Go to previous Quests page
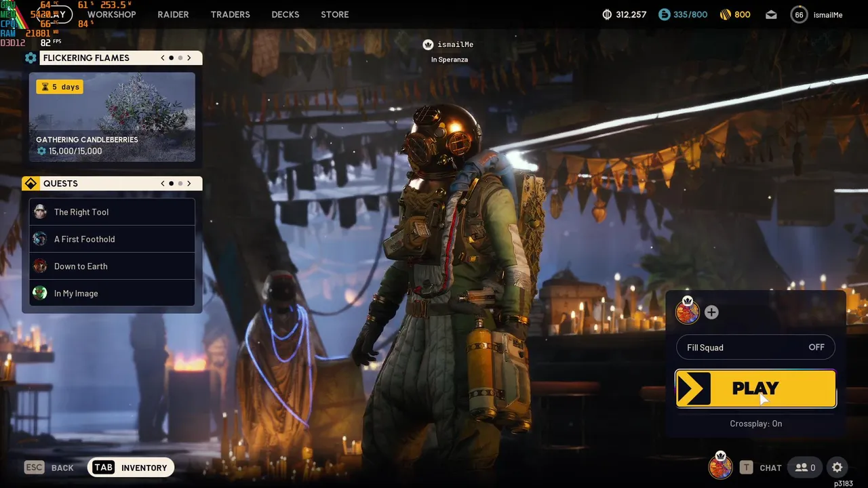The height and width of the screenshot is (488, 868). 163,184
